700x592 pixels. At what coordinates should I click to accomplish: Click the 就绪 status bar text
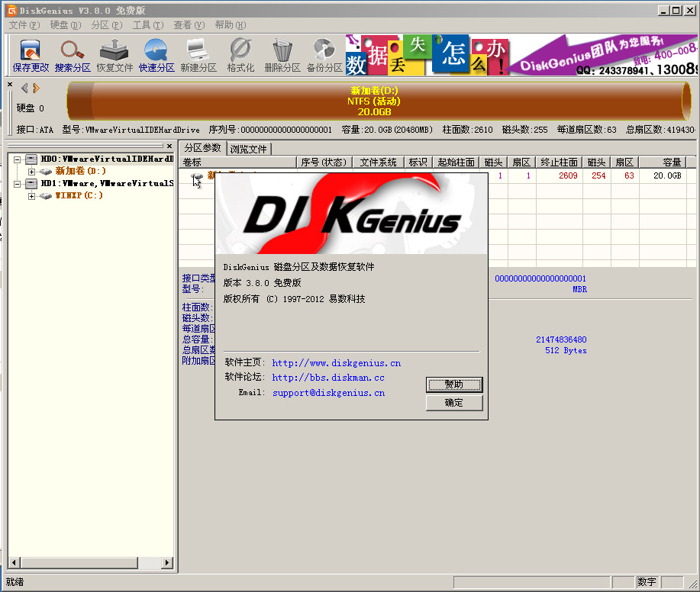(15, 582)
